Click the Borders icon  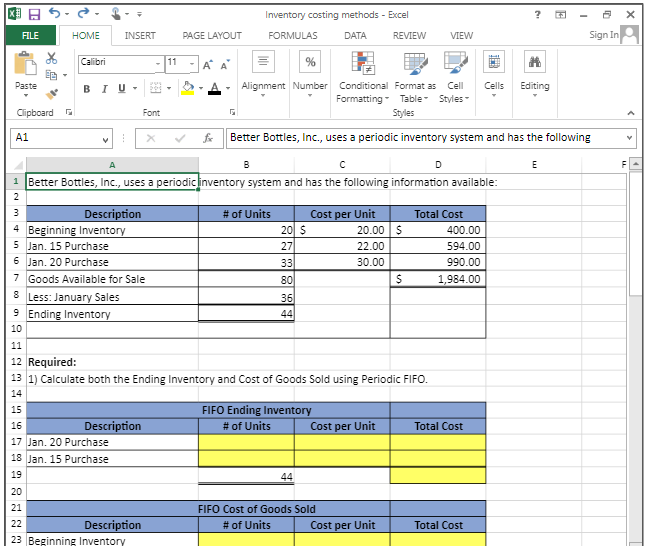[x=156, y=88]
